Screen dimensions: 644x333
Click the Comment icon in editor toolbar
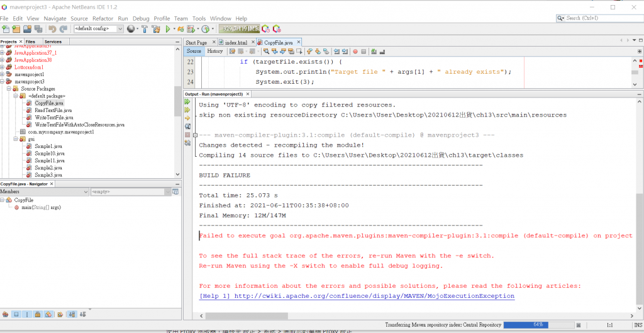[x=374, y=52]
